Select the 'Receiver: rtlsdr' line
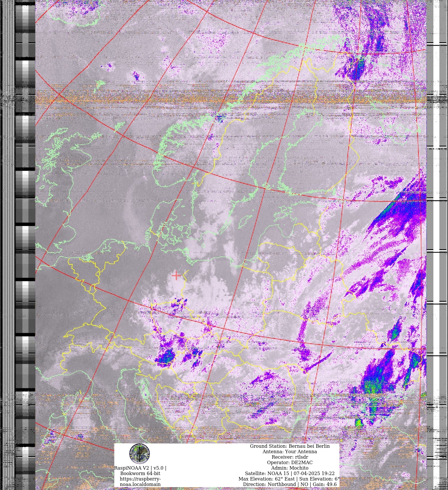This screenshot has height=490, width=448. click(x=290, y=457)
